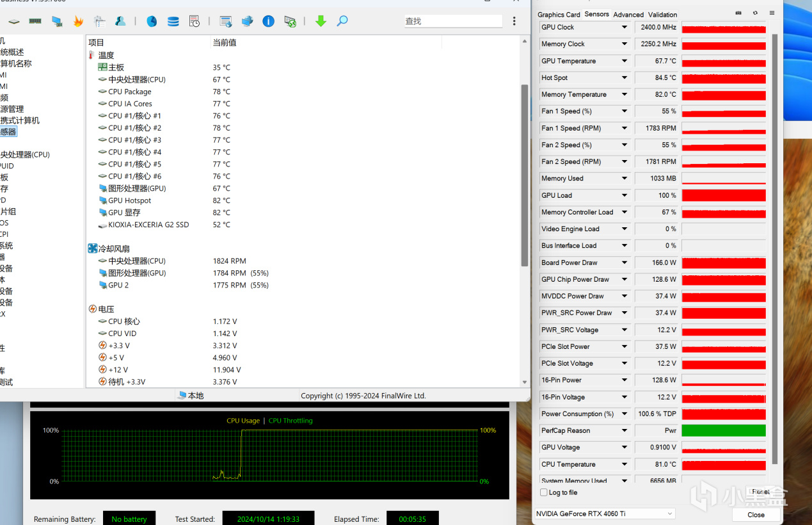Screen dimensions: 812x525
Task: Click the 2400.0 MHz GPU Clock value
Action: pyautogui.click(x=657, y=28)
